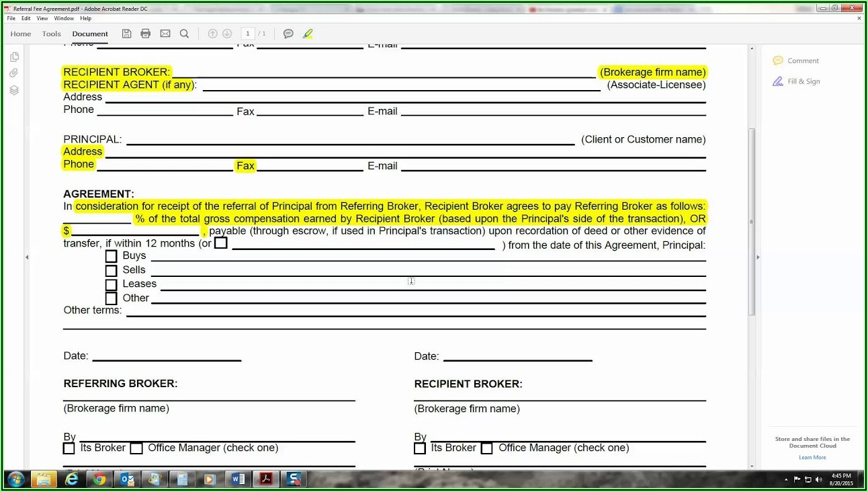Open the Window menu
The height and width of the screenshot is (492, 868).
[64, 18]
